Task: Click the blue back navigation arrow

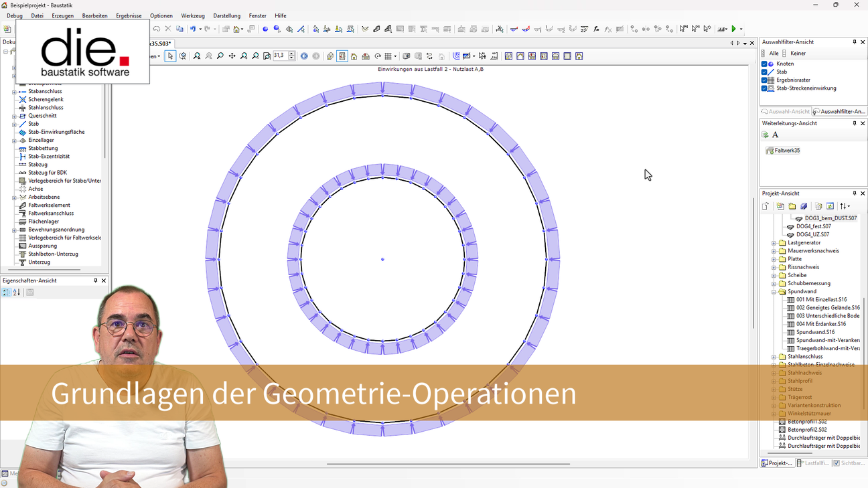Action: (x=304, y=56)
